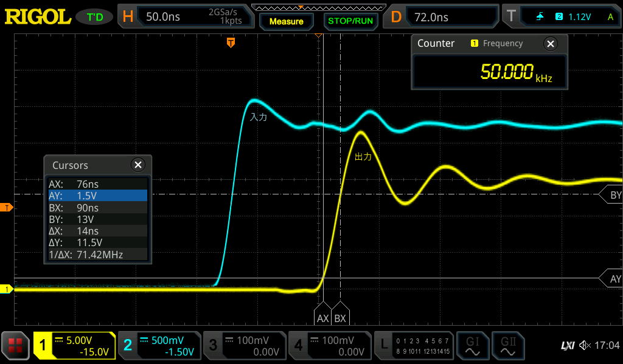The width and height of the screenshot is (623, 364).
Task: Click the Measure button
Action: click(x=287, y=21)
